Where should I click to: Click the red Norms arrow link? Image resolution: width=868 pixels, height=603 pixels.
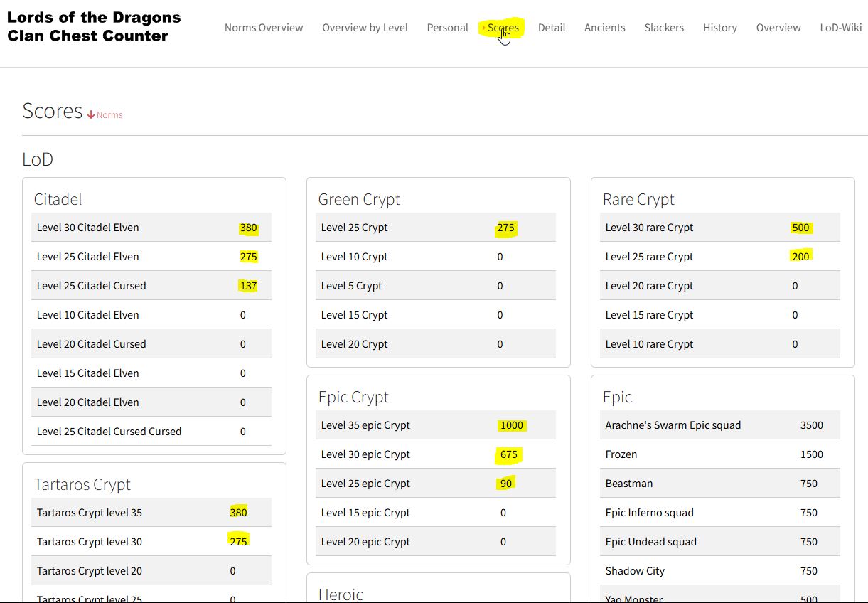[105, 114]
